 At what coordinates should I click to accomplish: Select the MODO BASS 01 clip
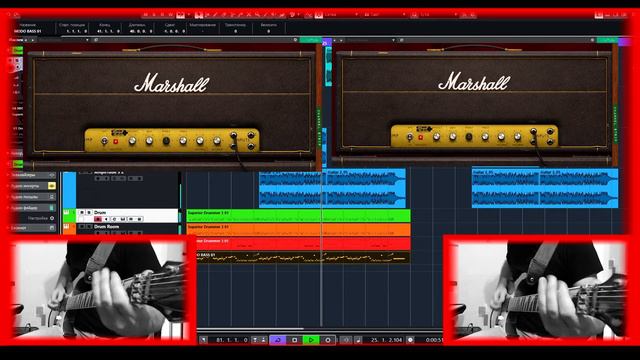pyautogui.click(x=303, y=257)
